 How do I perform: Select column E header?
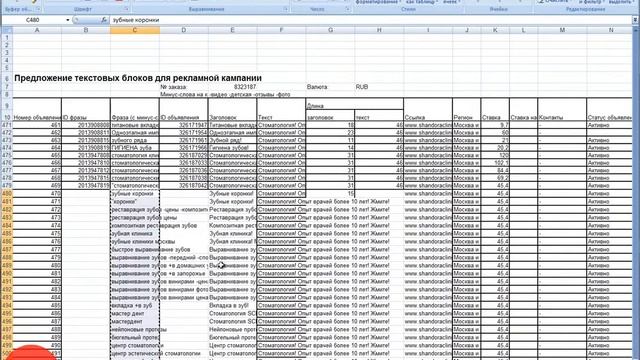tap(233, 30)
